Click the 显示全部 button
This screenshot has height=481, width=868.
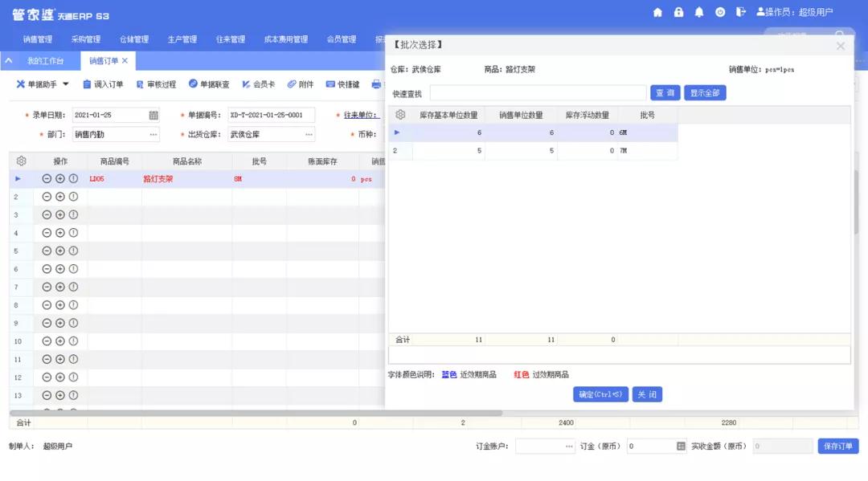[705, 93]
